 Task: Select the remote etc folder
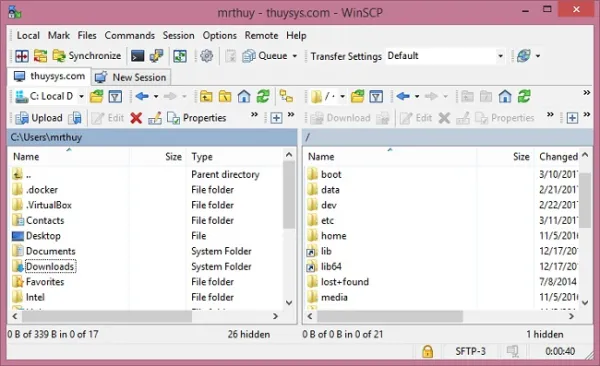pyautogui.click(x=327, y=221)
